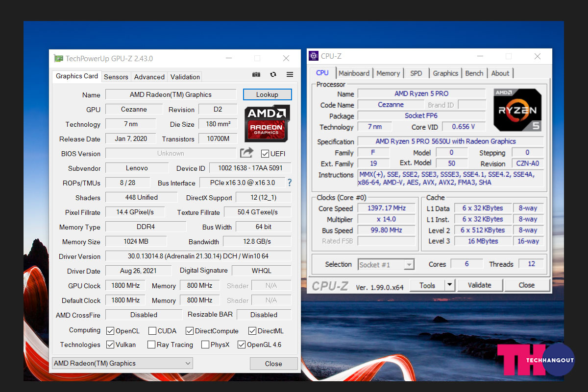Click the Texture Fillrate value 50.4 GTexel/s
The width and height of the screenshot is (588, 392).
click(258, 212)
